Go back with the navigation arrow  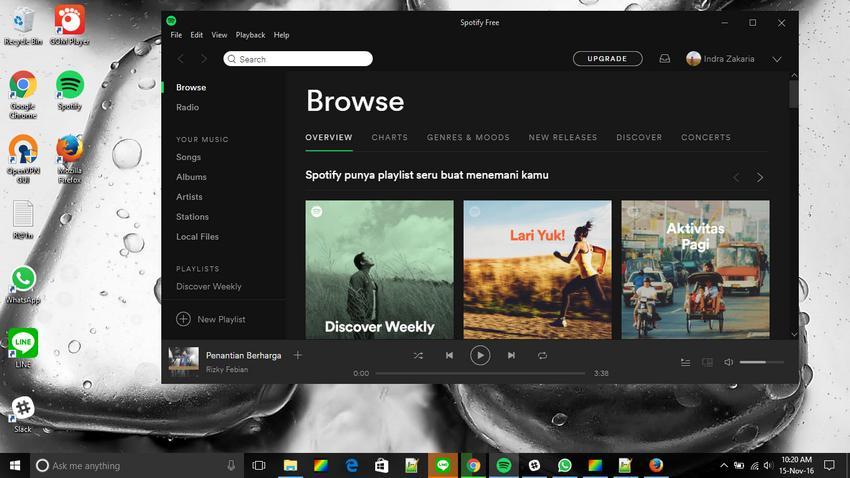pyautogui.click(x=181, y=59)
